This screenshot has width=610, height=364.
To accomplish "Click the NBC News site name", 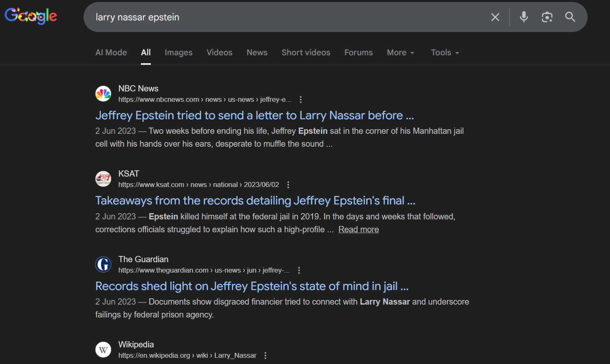I will tap(138, 89).
